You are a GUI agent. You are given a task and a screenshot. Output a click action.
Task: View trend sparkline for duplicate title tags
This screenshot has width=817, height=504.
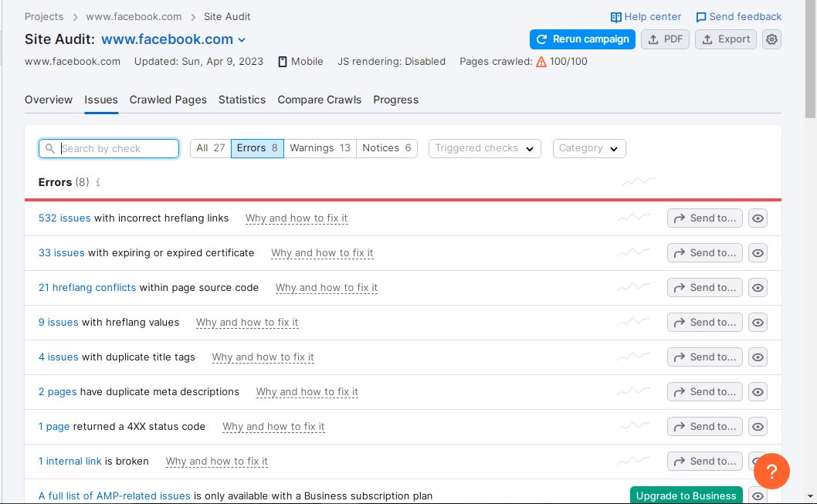(633, 357)
